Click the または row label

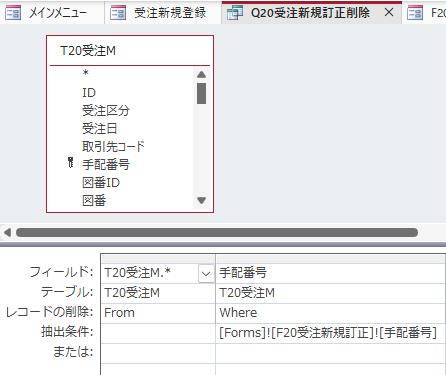[x=73, y=352]
